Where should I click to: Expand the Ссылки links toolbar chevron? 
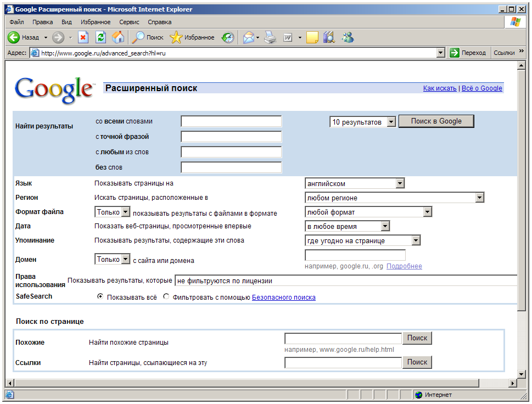pos(522,51)
